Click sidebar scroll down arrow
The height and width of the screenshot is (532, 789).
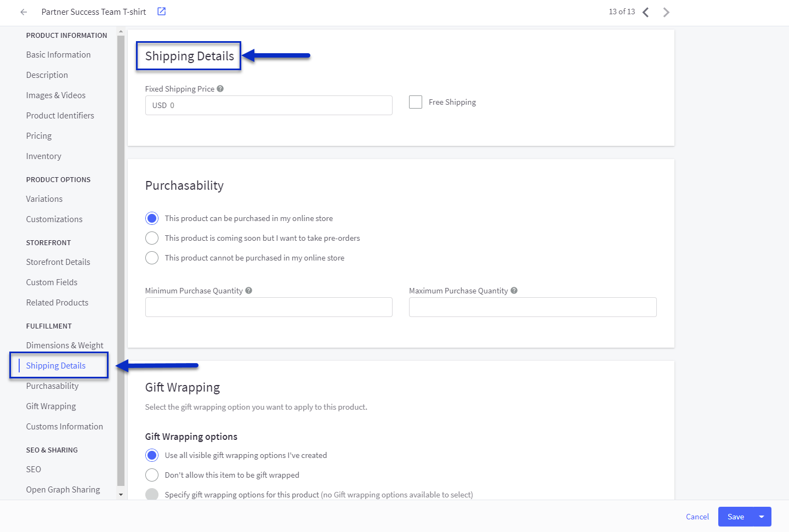121,494
